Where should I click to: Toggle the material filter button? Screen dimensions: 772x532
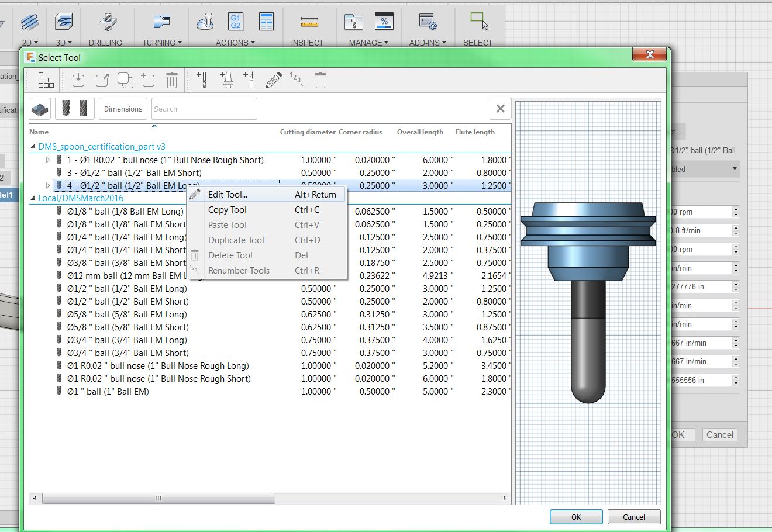coord(40,109)
